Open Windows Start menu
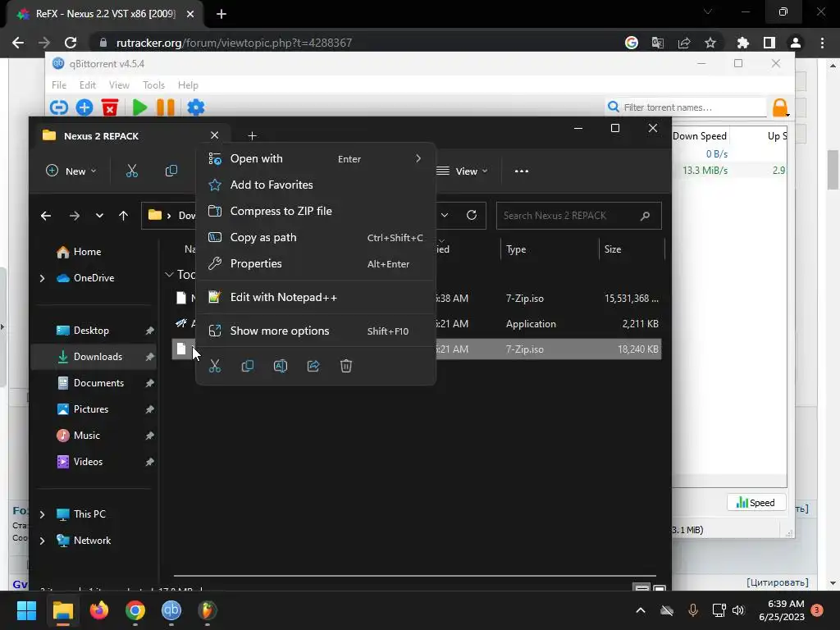Viewport: 840px width, 630px height. (x=26, y=610)
